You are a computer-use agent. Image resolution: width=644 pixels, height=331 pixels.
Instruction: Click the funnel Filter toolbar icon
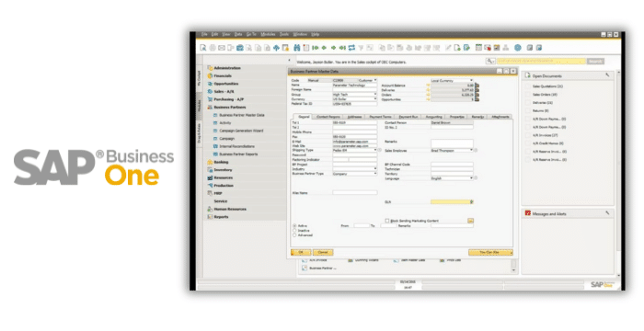[x=361, y=48]
